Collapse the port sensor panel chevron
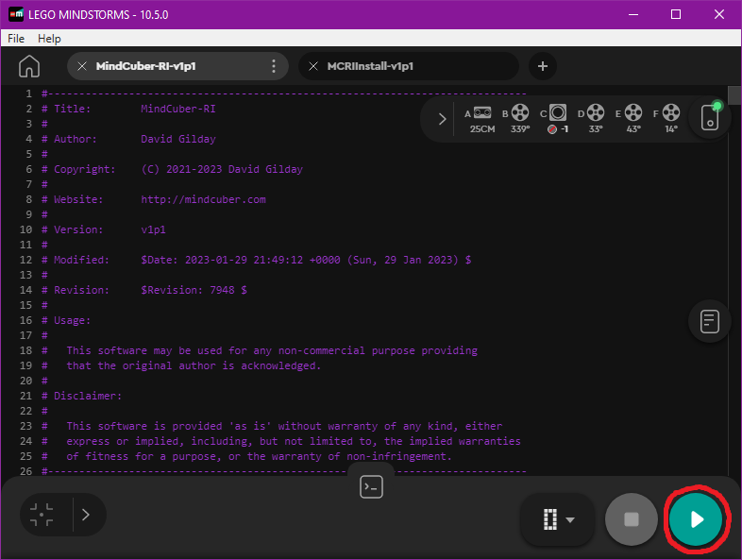742x560 pixels. click(442, 119)
